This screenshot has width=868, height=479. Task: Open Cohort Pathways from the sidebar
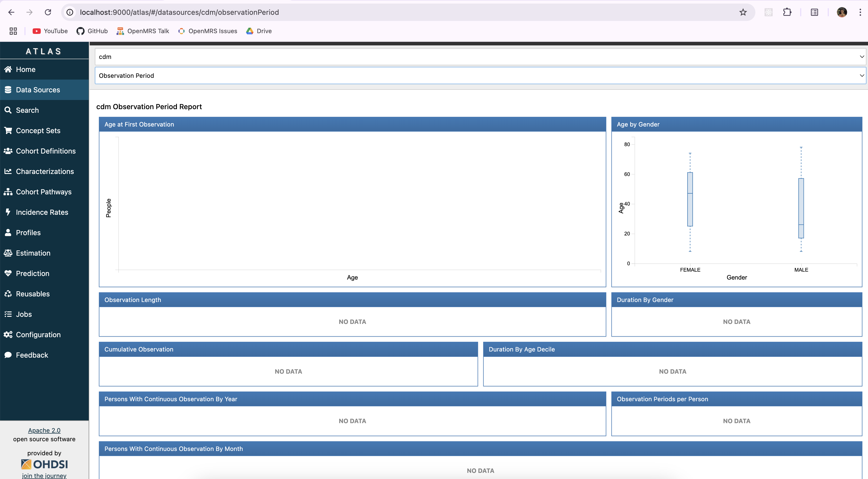[x=45, y=192]
